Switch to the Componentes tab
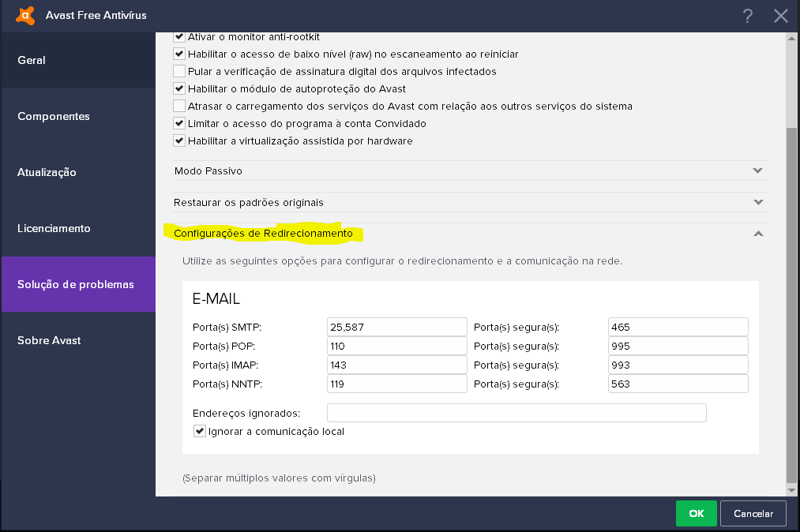This screenshot has width=800, height=532. (x=77, y=116)
